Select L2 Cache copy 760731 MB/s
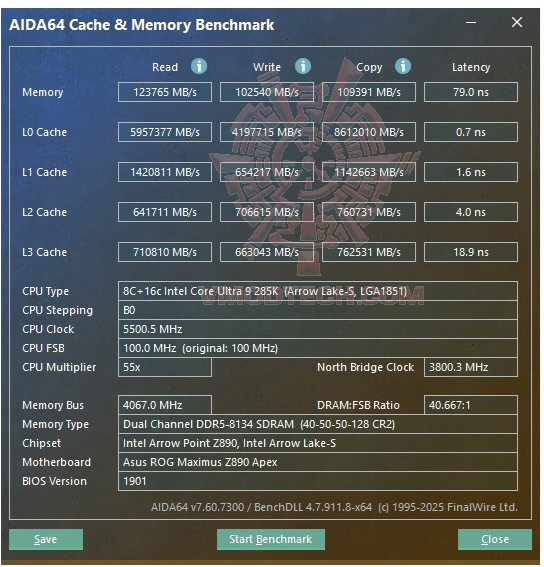The height and width of the screenshot is (567, 544). pos(369,212)
